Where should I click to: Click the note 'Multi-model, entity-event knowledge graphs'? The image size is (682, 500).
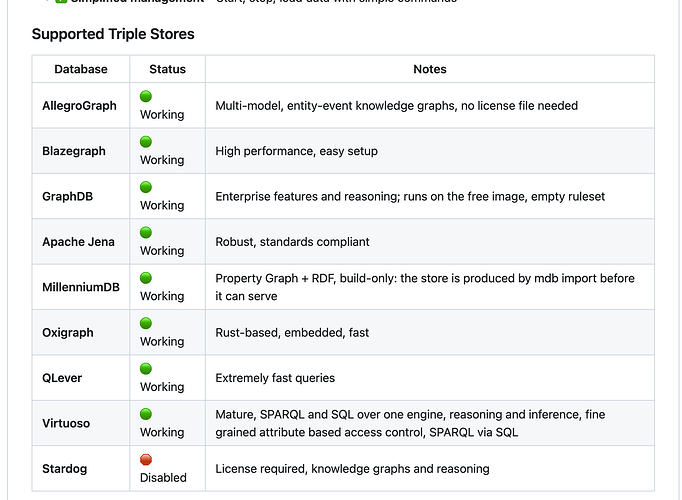click(x=335, y=106)
